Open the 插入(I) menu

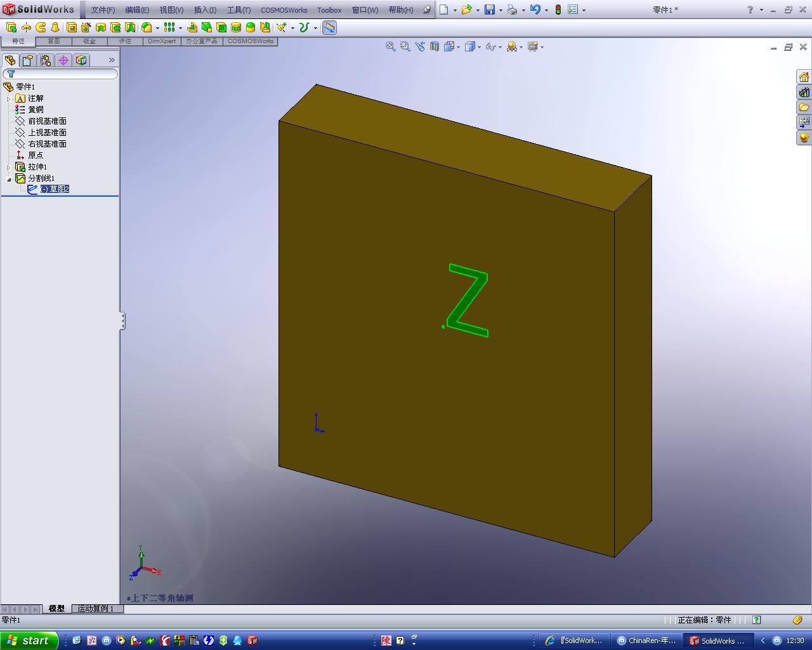pyautogui.click(x=205, y=10)
